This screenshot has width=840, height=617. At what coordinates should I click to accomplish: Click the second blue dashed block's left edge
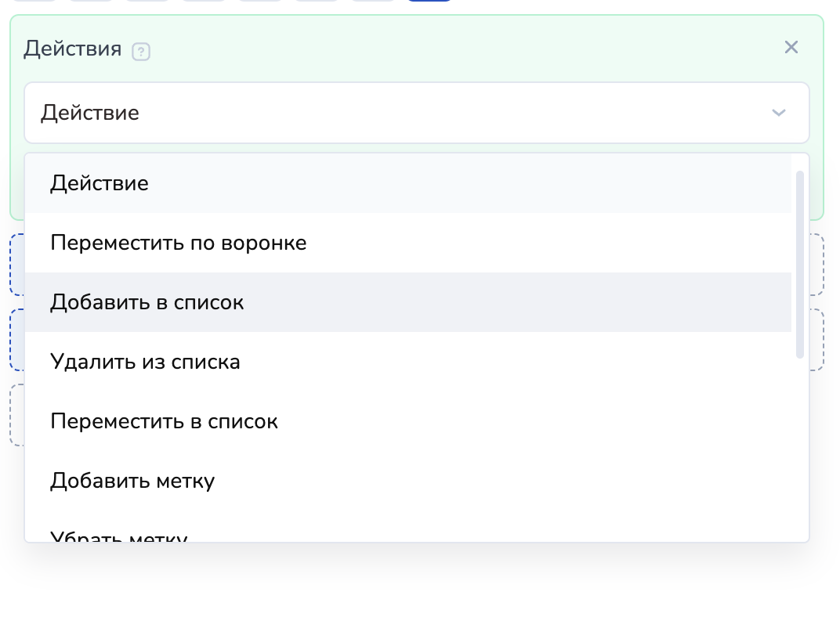click(16, 340)
